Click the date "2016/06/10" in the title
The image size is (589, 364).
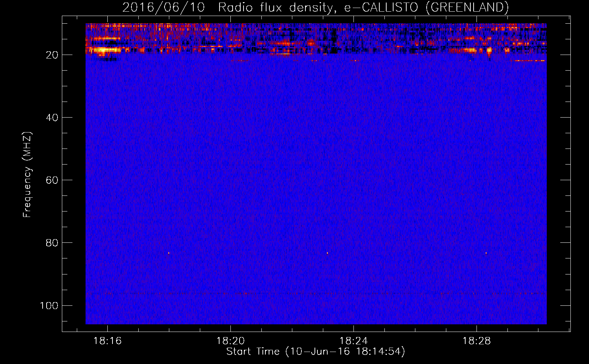(x=163, y=7)
